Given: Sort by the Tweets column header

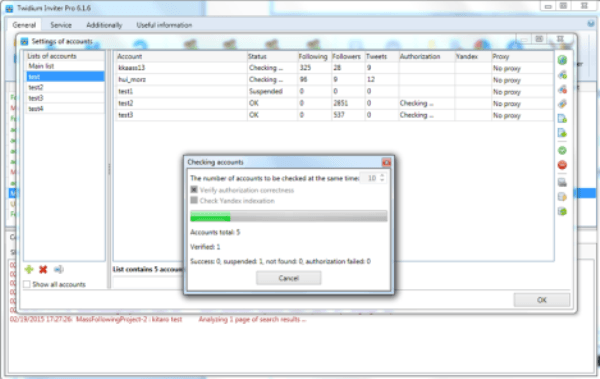Looking at the screenshot, I should (382, 56).
